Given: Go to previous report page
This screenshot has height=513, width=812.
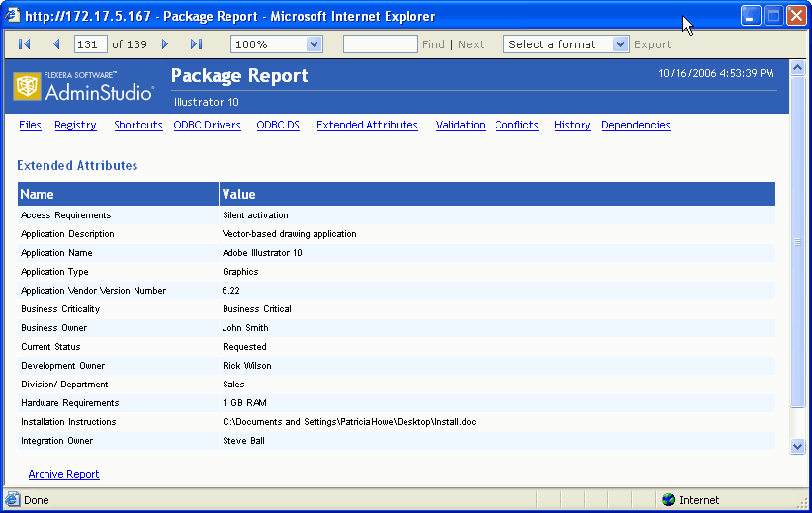Looking at the screenshot, I should click(56, 44).
